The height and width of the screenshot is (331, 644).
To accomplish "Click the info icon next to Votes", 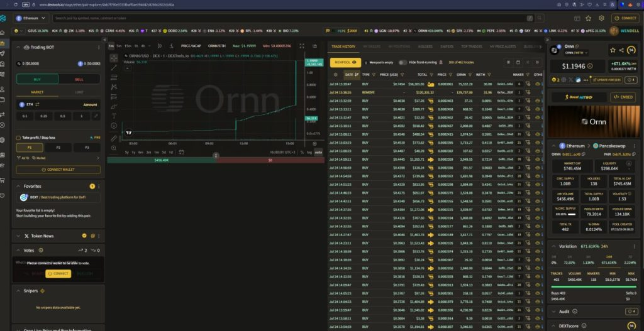I will click(41, 250).
